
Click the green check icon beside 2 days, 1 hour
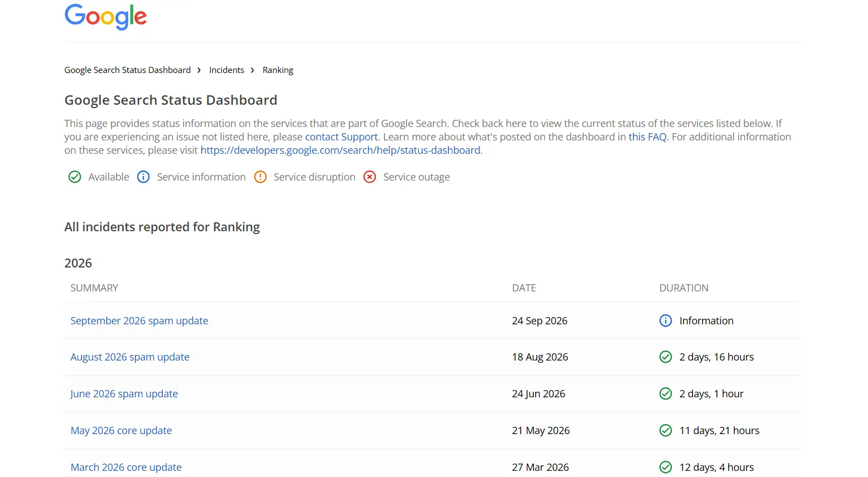666,393
